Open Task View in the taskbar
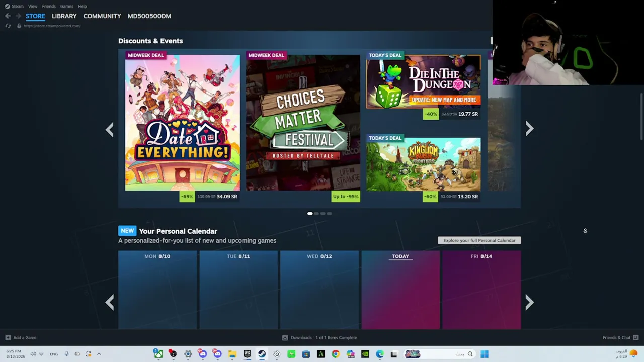 pyautogui.click(x=394, y=354)
